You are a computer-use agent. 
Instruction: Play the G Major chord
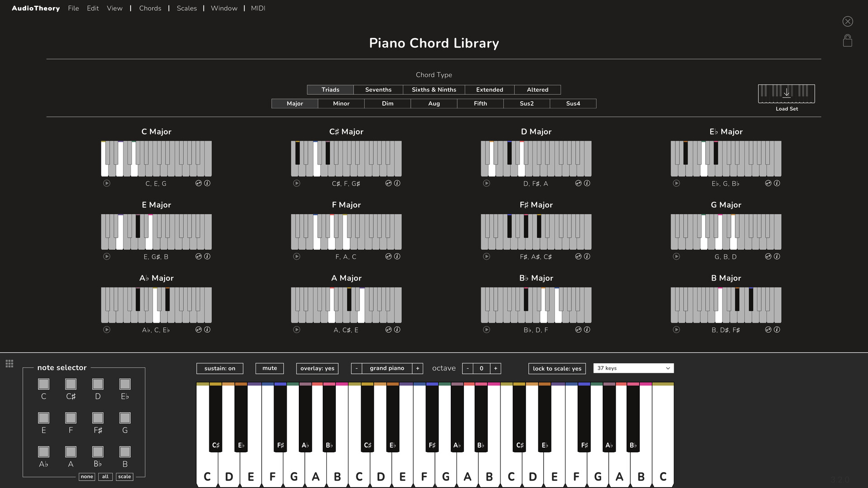(676, 257)
